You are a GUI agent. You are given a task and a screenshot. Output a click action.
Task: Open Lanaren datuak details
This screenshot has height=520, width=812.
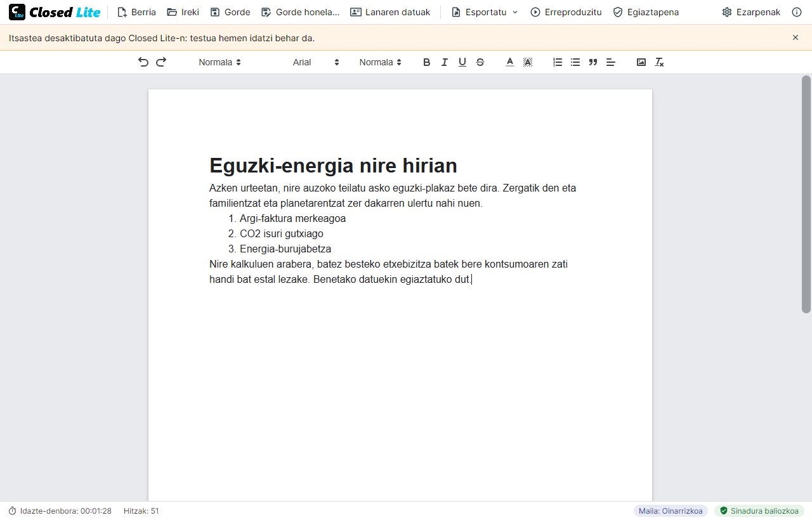click(x=390, y=12)
